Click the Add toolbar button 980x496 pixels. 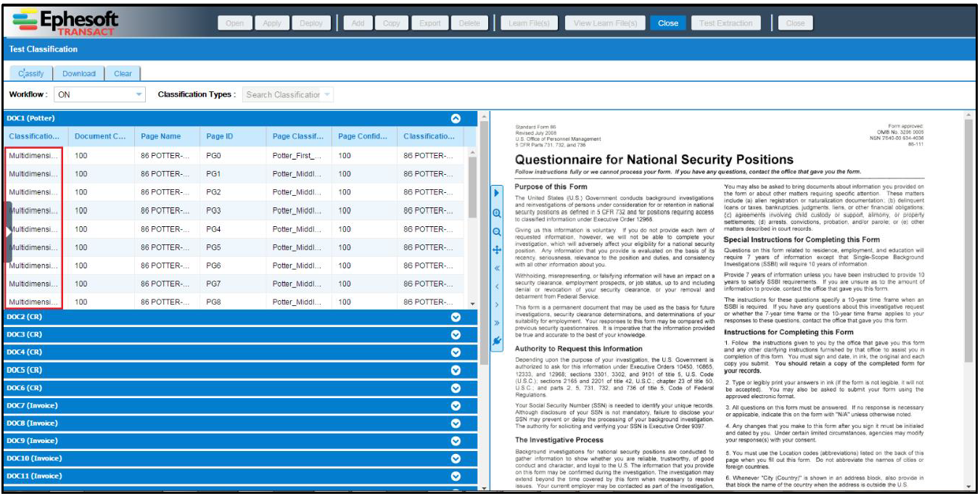click(358, 23)
